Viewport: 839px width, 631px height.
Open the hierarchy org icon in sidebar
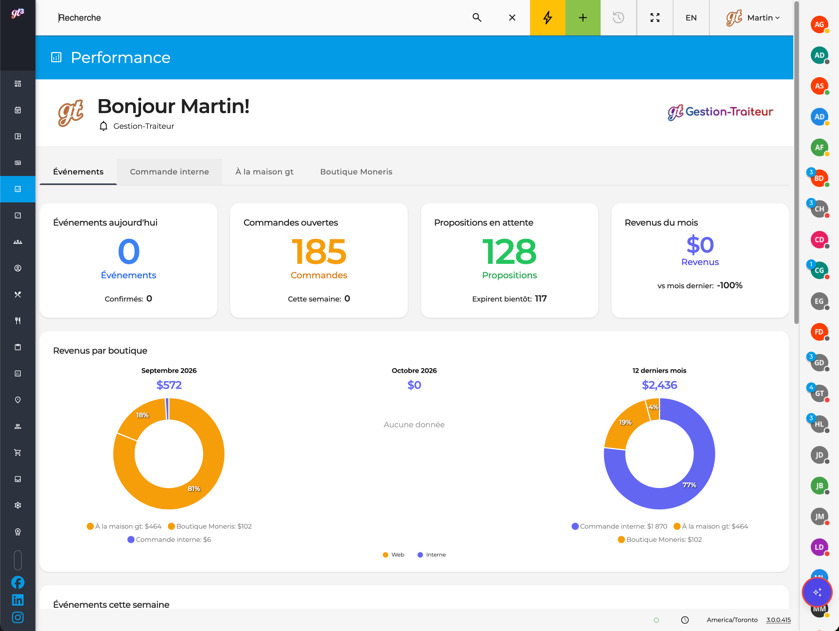point(18,426)
